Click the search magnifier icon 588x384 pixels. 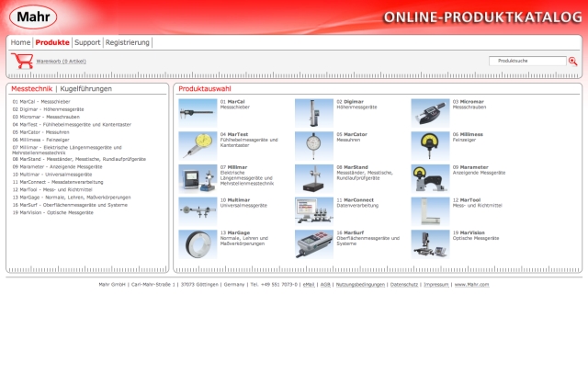(x=572, y=61)
